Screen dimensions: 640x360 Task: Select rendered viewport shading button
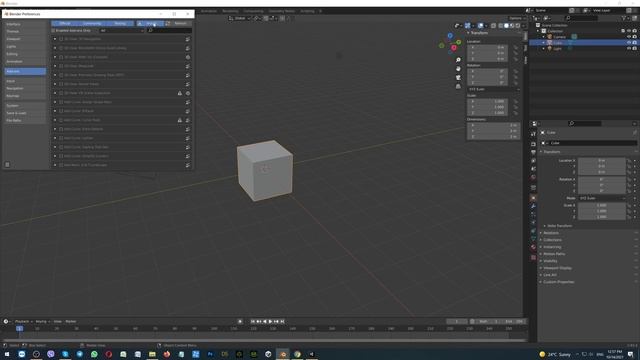pos(518,26)
